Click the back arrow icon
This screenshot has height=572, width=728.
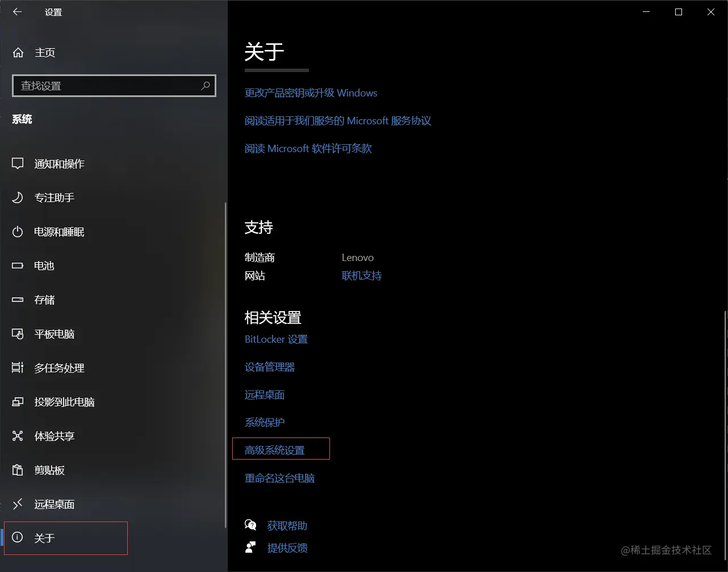pyautogui.click(x=18, y=12)
